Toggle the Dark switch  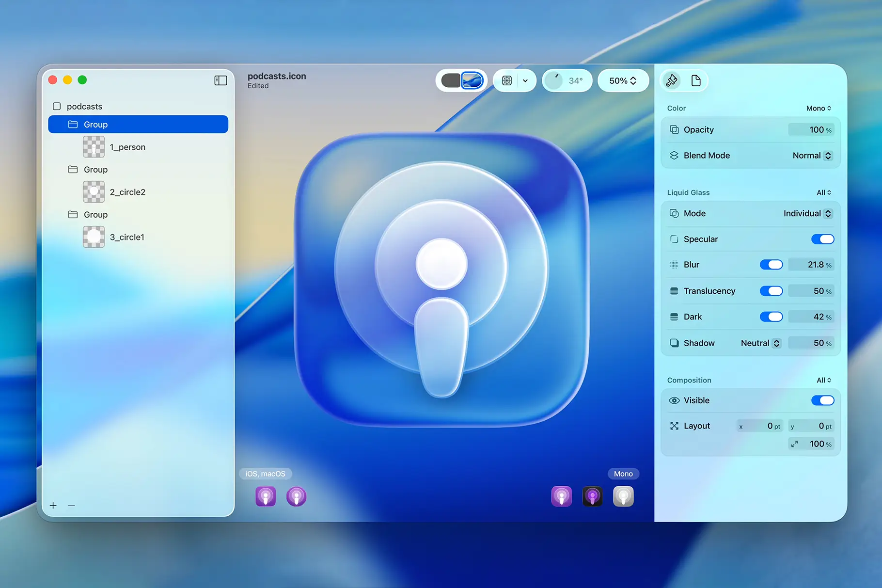coord(772,317)
